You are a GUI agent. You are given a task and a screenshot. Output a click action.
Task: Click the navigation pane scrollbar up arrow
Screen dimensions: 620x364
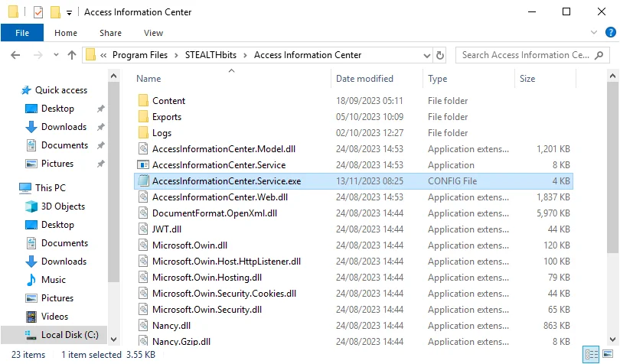click(113, 76)
